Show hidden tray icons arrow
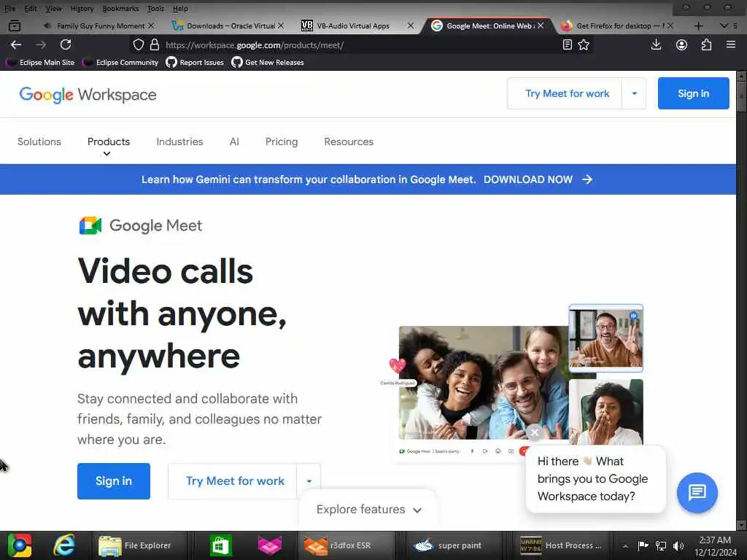Viewport: 747px width, 560px height. (625, 545)
